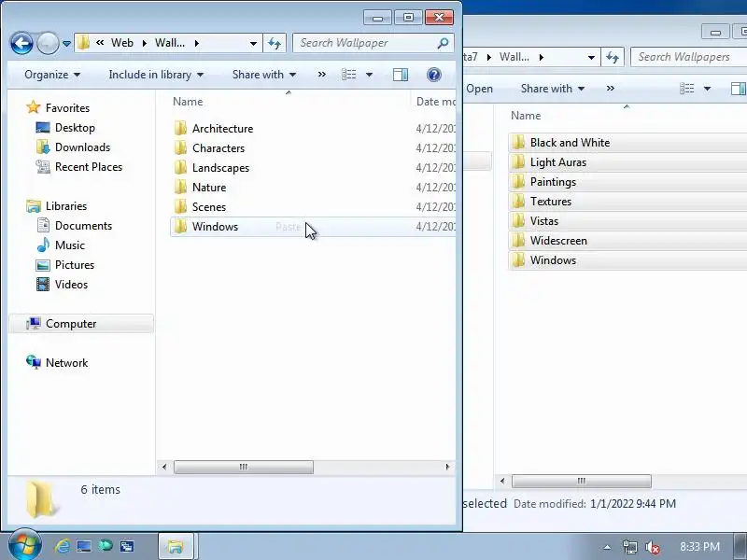
Task: Select Favorites in navigation pane
Action: click(67, 108)
